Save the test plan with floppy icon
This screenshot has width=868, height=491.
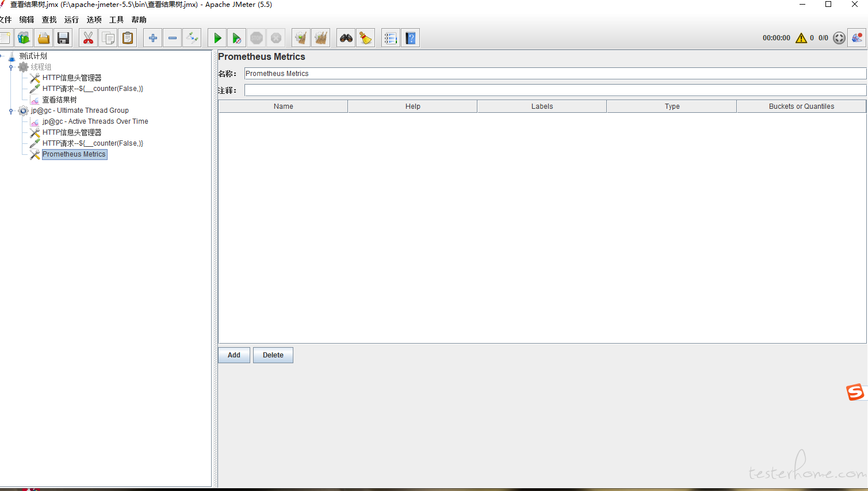[63, 38]
